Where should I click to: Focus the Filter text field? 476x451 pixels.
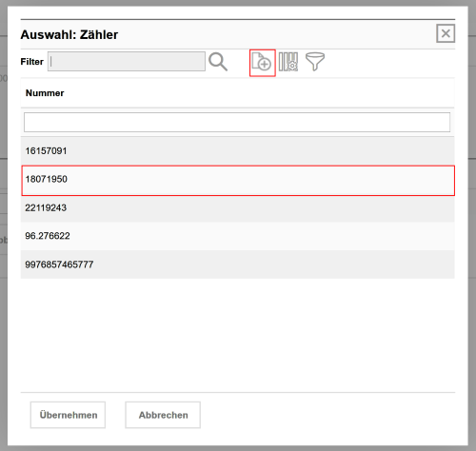[x=127, y=62]
